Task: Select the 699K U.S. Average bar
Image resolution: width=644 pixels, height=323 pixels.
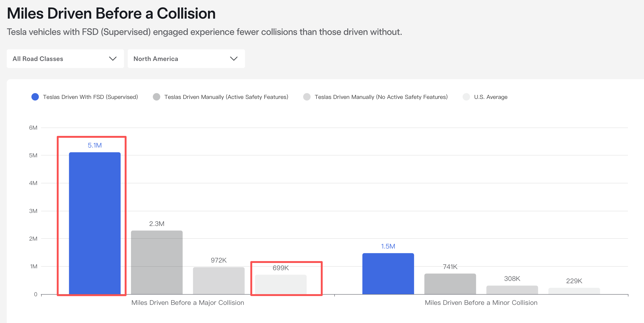Action: point(281,284)
